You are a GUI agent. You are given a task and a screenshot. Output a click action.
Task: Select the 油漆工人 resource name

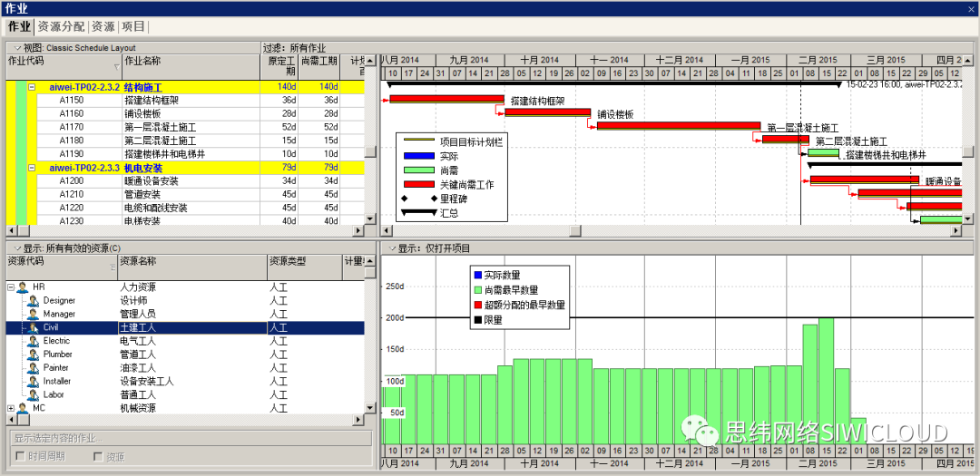138,368
